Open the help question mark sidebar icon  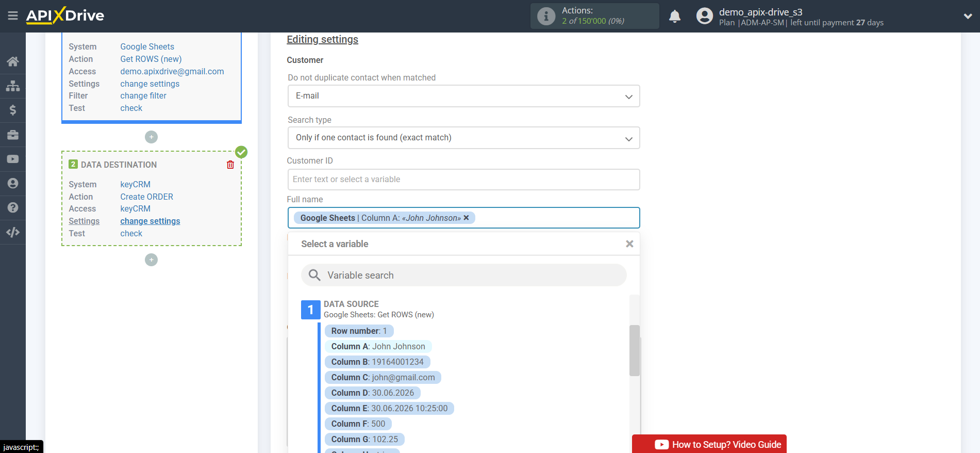(13, 207)
